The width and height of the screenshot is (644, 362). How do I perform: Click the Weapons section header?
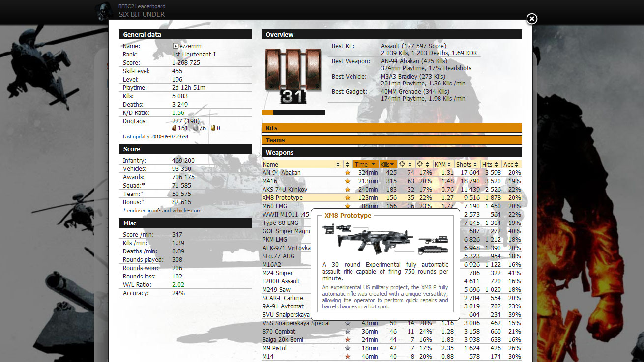pyautogui.click(x=391, y=152)
